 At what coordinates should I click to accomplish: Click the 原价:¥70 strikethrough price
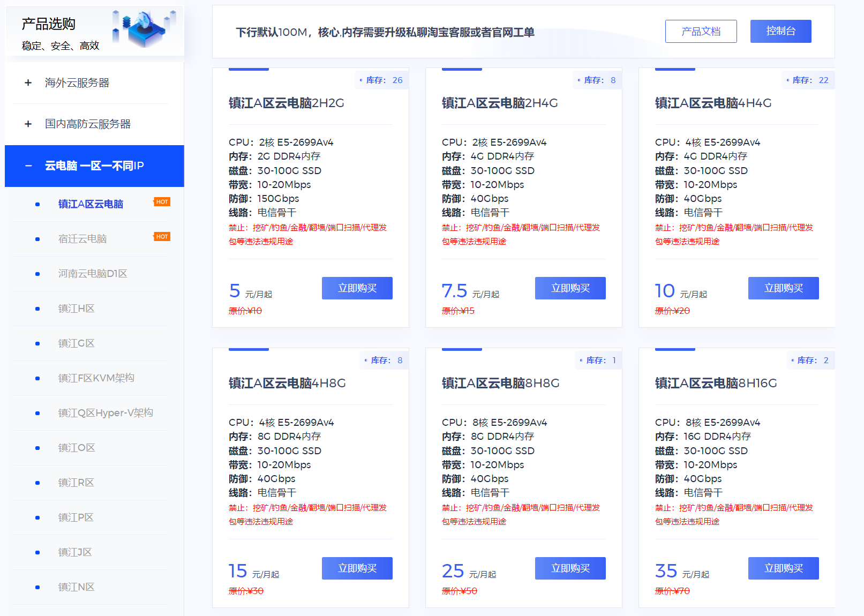[x=672, y=591]
